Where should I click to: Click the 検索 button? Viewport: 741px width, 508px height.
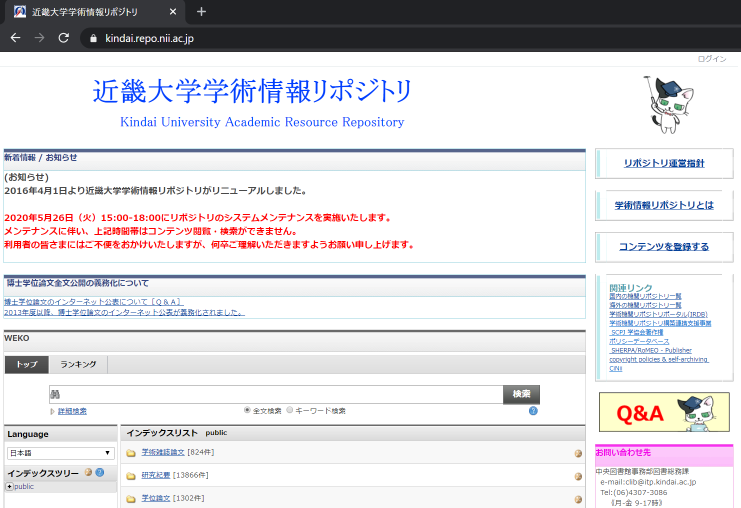click(521, 394)
